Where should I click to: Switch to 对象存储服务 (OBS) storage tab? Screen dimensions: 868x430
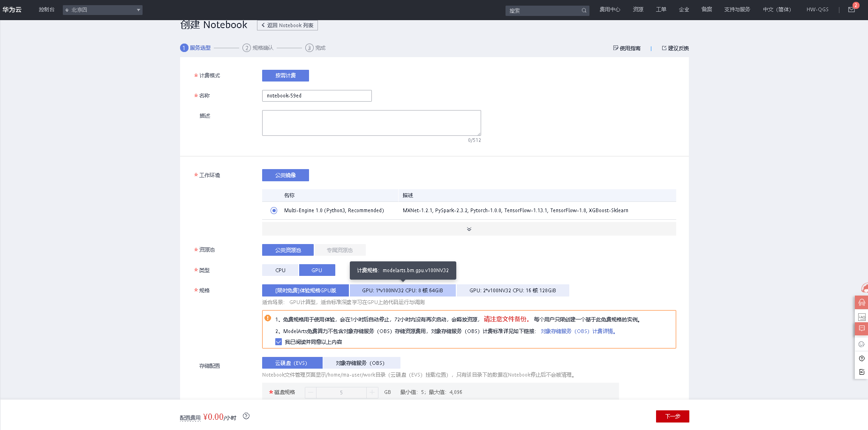click(361, 363)
